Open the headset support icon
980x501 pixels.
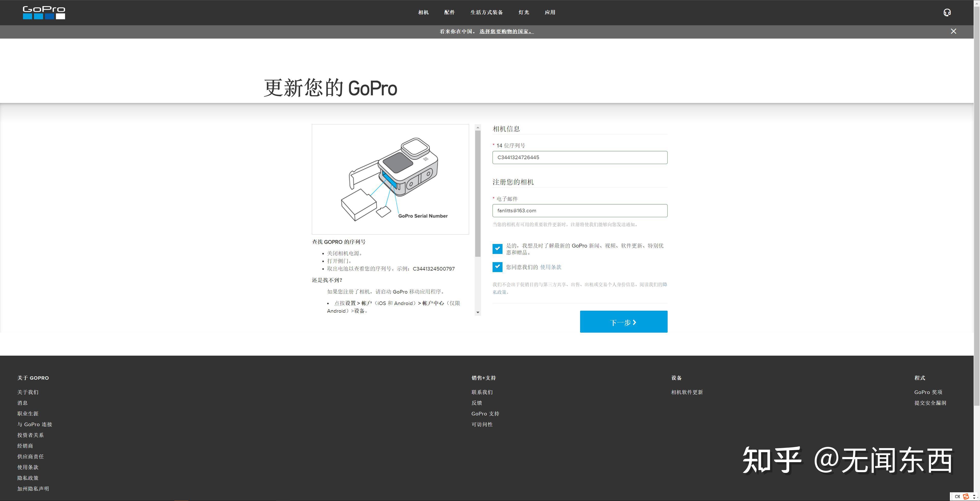947,13
